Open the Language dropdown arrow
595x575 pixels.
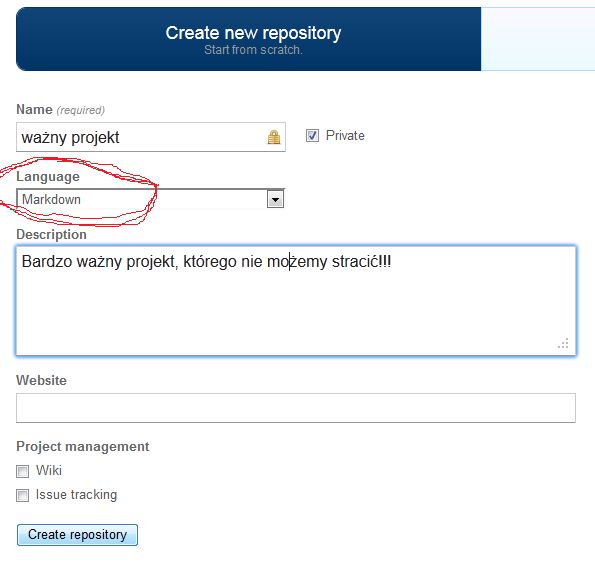(275, 199)
